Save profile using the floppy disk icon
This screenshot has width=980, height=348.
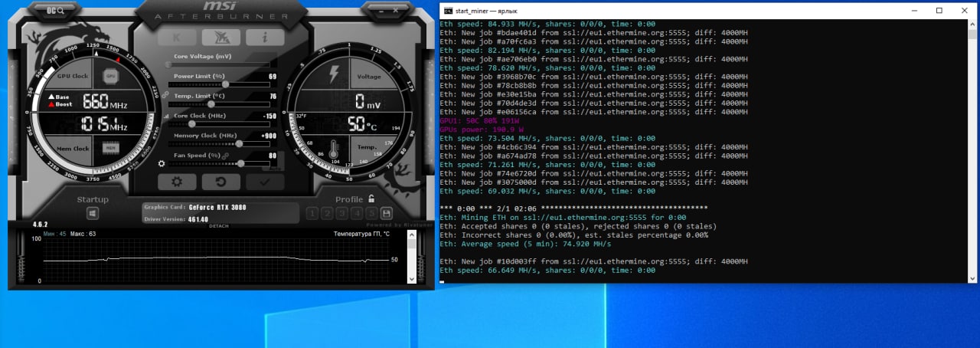pos(386,213)
